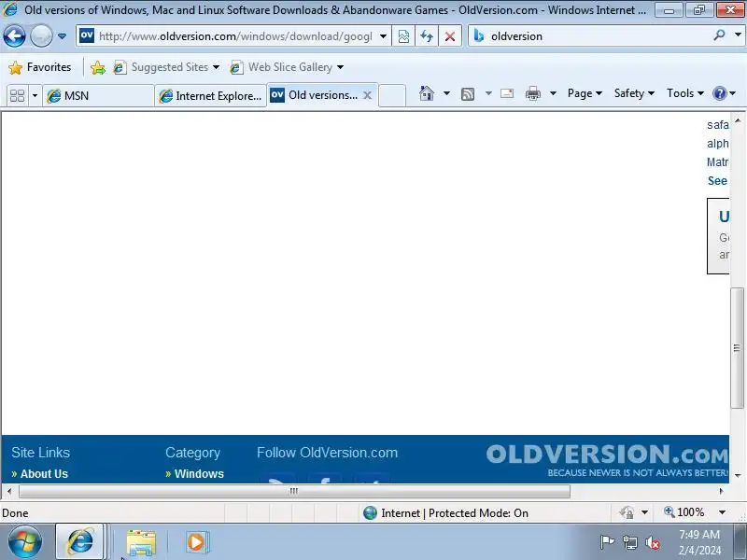Change zoom level 100% button
The height and width of the screenshot is (560, 747).
pos(684,512)
